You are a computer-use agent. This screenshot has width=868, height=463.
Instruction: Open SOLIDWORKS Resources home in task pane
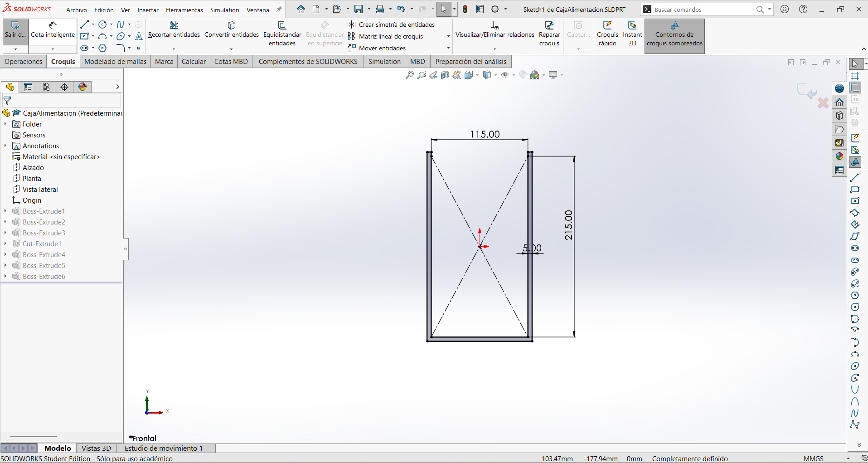(839, 102)
